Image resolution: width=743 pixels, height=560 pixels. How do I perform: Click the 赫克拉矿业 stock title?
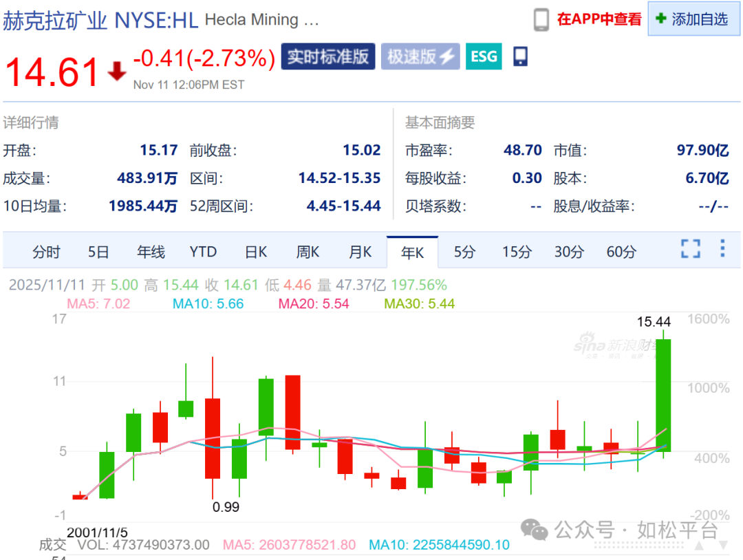point(55,19)
